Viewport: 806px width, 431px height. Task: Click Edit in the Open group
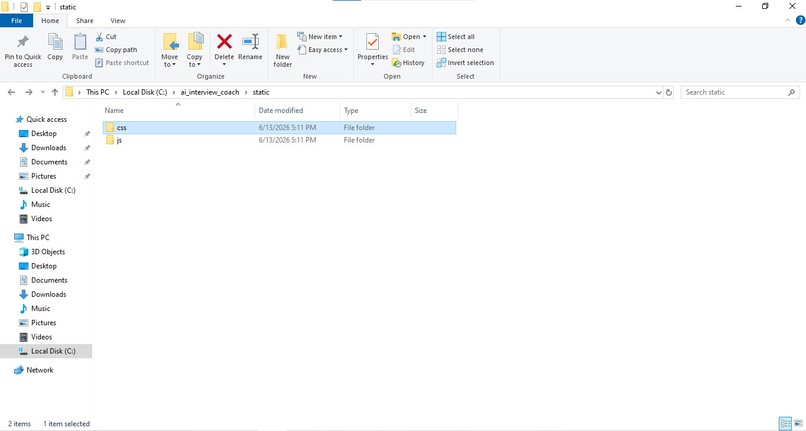[404, 50]
